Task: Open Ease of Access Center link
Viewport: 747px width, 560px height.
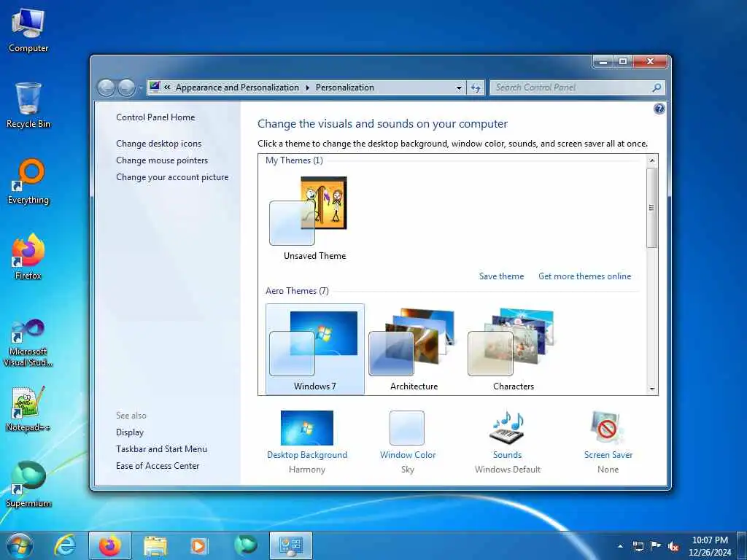Action: [x=158, y=466]
